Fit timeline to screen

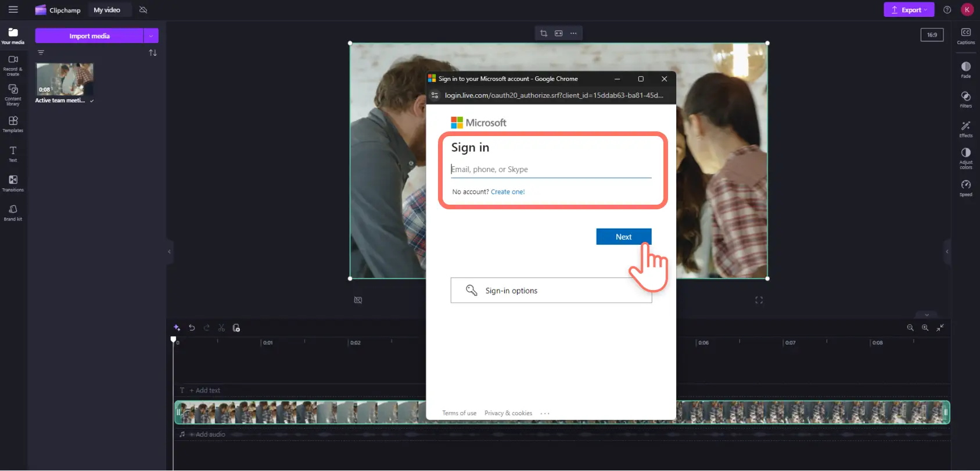pyautogui.click(x=940, y=328)
